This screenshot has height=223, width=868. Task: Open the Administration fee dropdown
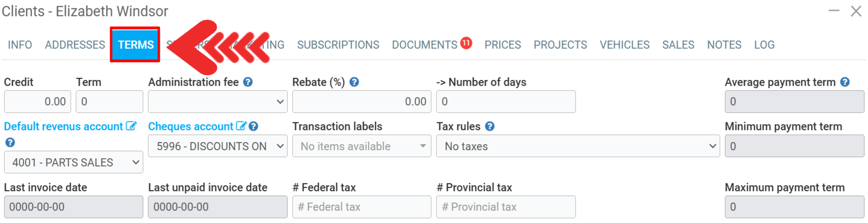click(217, 102)
